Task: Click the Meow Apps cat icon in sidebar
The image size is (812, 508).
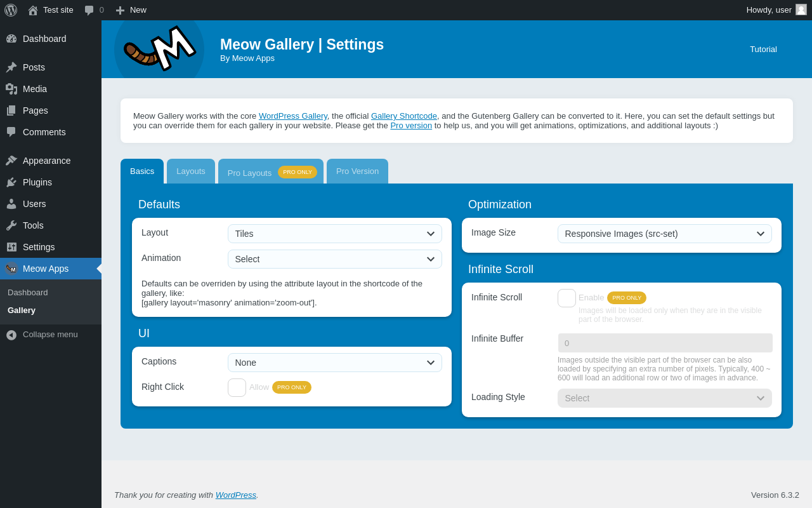Action: pos(11,269)
